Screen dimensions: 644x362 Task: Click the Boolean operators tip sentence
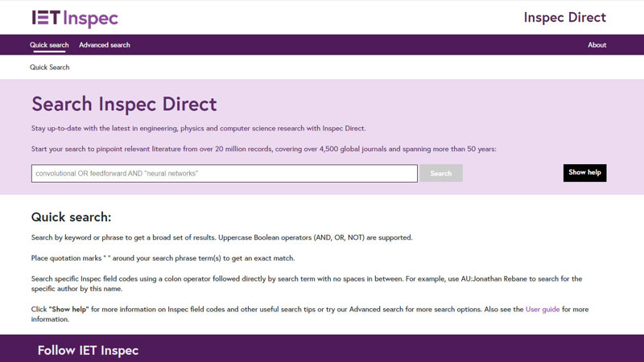click(x=221, y=237)
